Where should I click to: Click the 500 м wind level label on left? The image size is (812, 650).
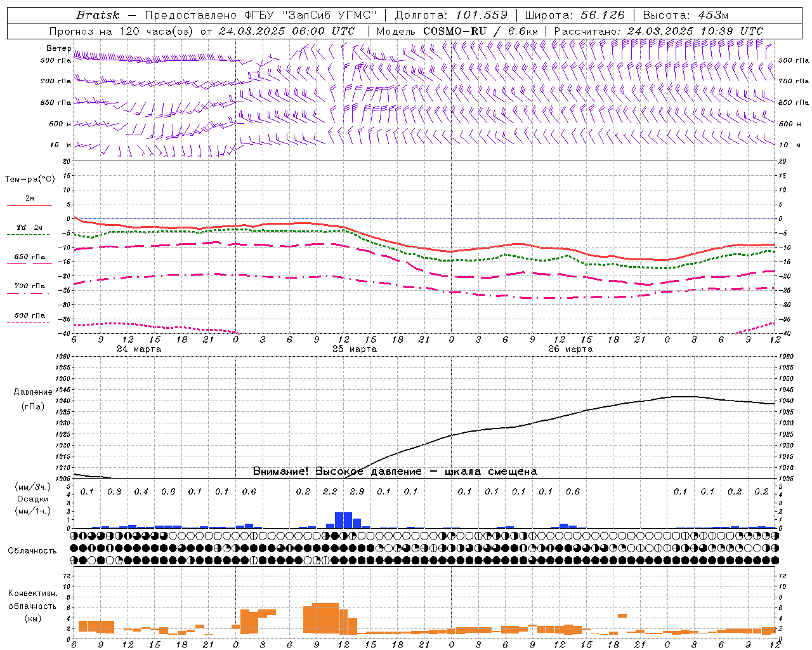point(60,124)
